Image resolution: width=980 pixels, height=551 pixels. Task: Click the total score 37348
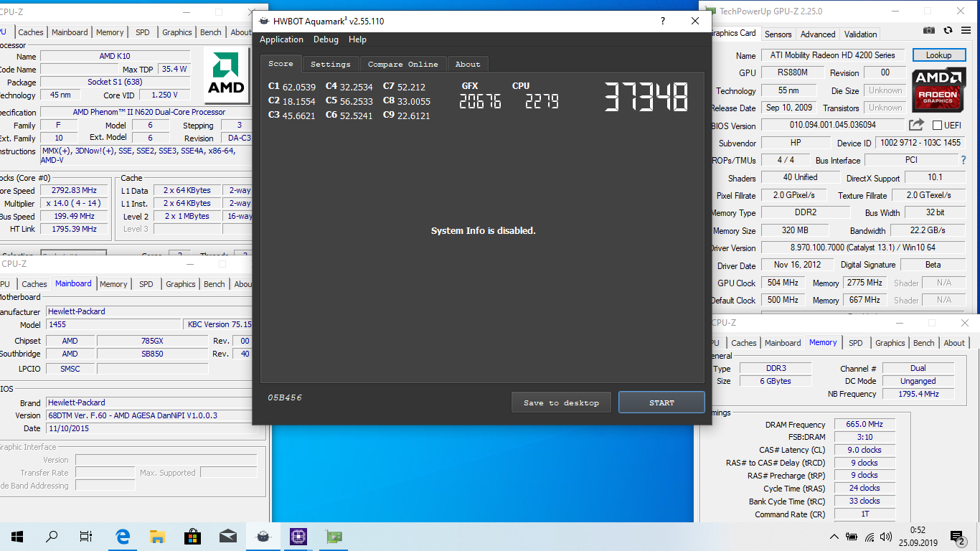pos(646,96)
